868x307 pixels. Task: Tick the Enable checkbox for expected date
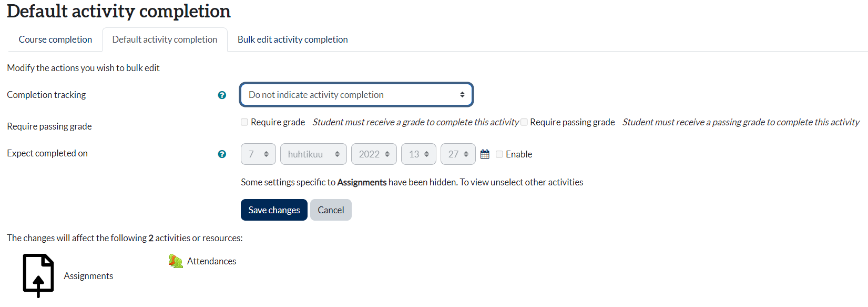499,154
